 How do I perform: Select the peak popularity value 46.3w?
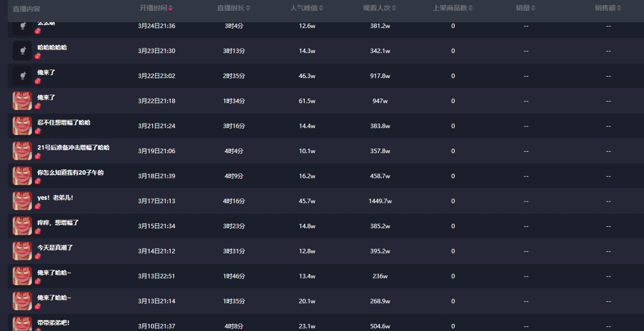pos(307,76)
